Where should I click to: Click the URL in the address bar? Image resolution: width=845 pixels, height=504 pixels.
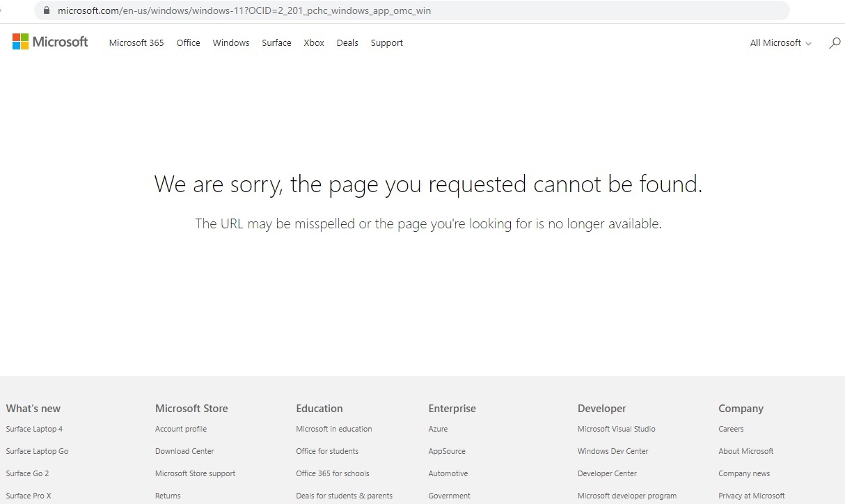coord(244,10)
